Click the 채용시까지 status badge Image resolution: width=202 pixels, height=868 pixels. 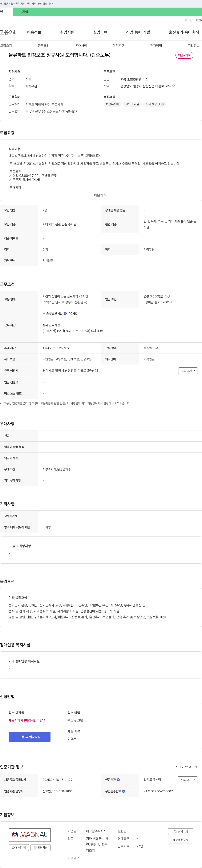185,55
